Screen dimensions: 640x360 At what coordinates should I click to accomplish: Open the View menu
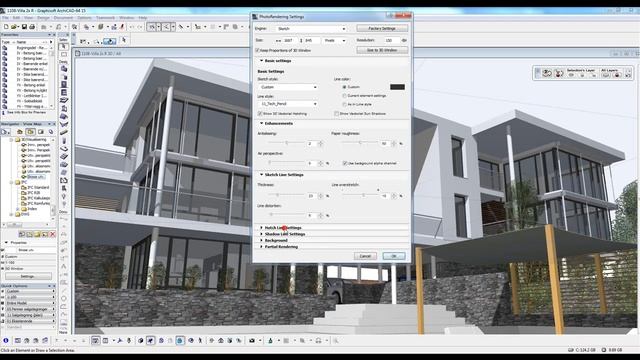(28, 18)
